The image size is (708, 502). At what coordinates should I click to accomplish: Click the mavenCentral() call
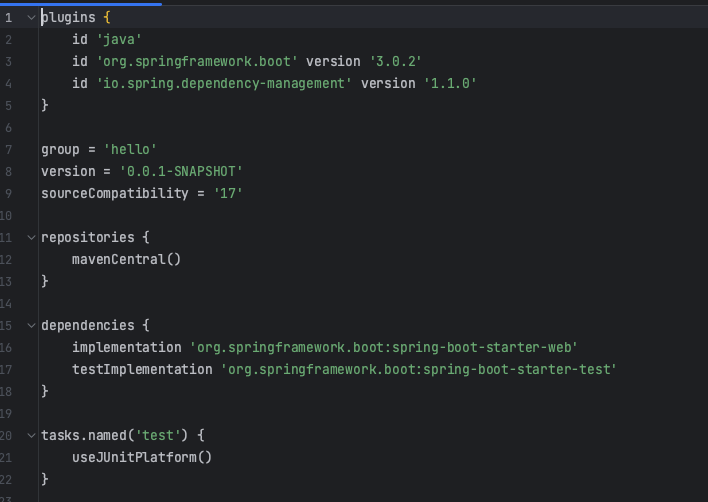(126, 260)
